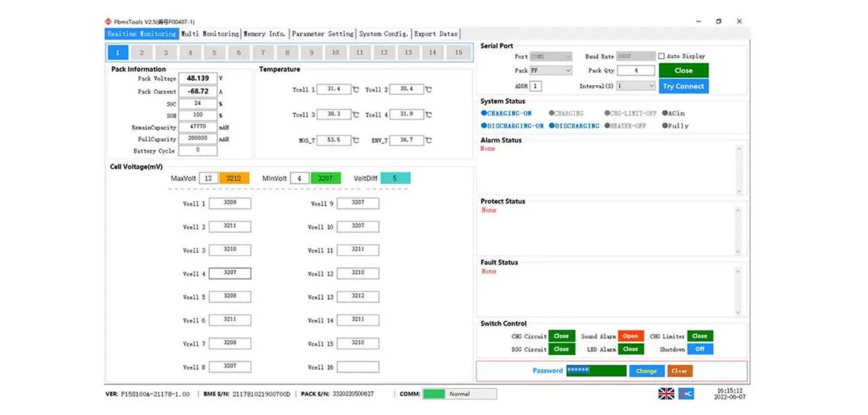Click the empty Vcell 16 field

coord(358,367)
